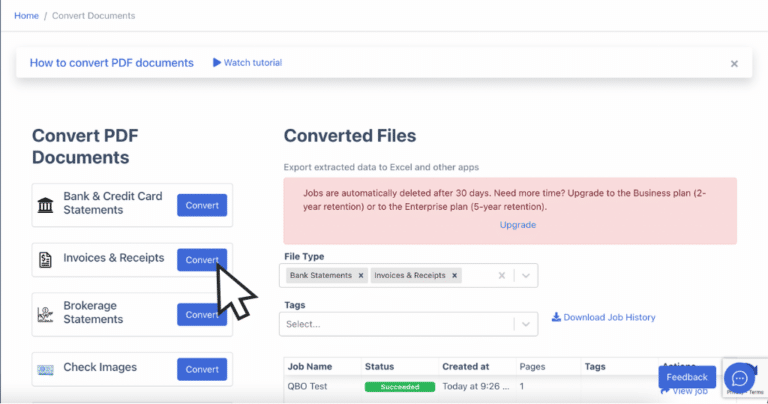Click the download icon for Job History
Screen dimensions: 768x404
tap(557, 318)
